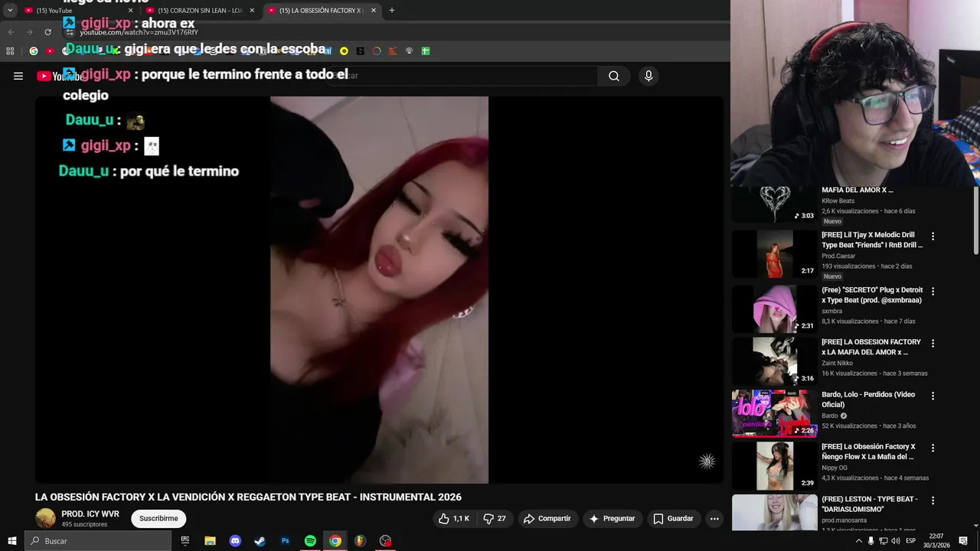Image resolution: width=980 pixels, height=551 pixels.
Task: Open the Windows notification center icon
Action: (964, 541)
